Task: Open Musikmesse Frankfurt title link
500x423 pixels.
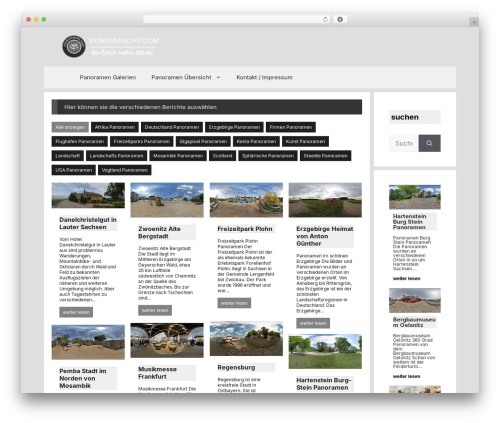Action: point(157,373)
